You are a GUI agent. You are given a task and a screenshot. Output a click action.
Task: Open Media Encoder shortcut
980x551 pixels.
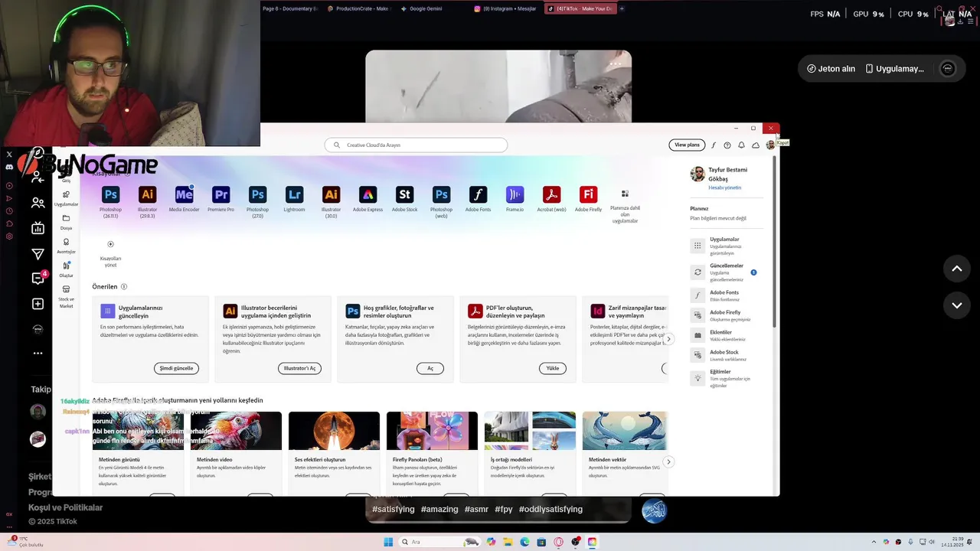coord(184,194)
